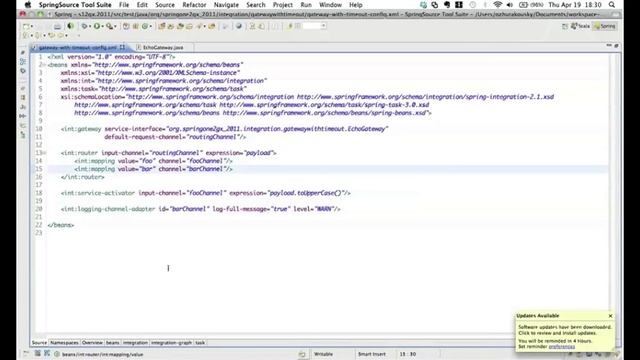Switch to the Spring perspective
This screenshot has width=640, height=360.
pos(605,26)
